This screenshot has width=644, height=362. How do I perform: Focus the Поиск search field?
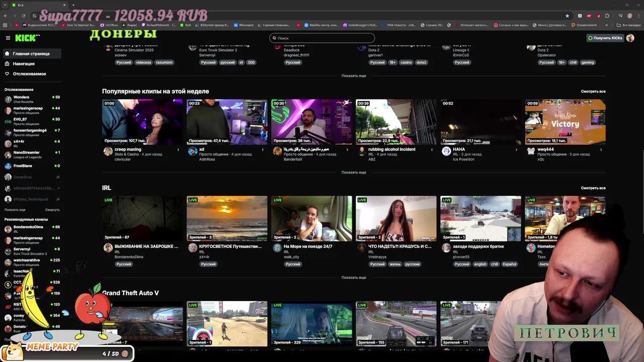tap(322, 38)
